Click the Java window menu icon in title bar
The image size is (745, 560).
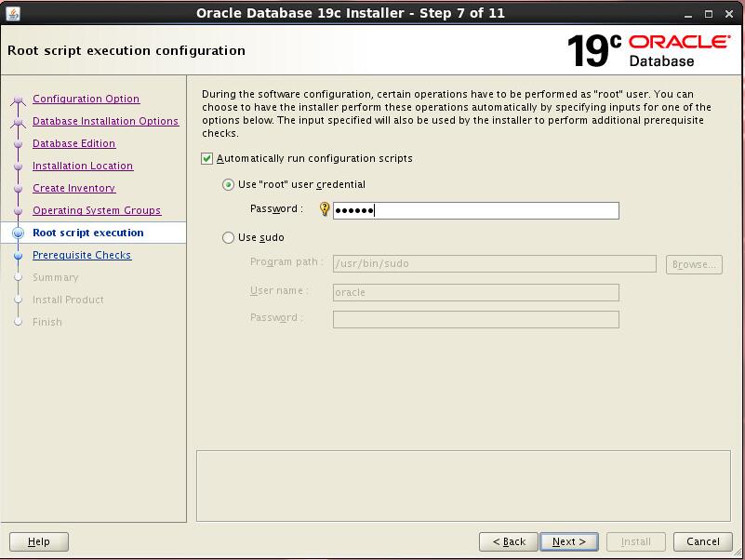coord(12,13)
